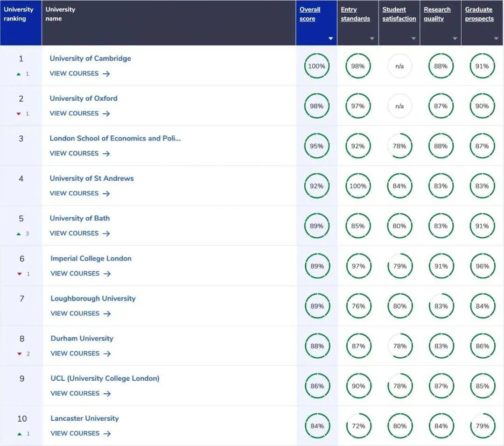
Task: Click Cambridge's green rank-up triangle
Action: tap(19, 74)
